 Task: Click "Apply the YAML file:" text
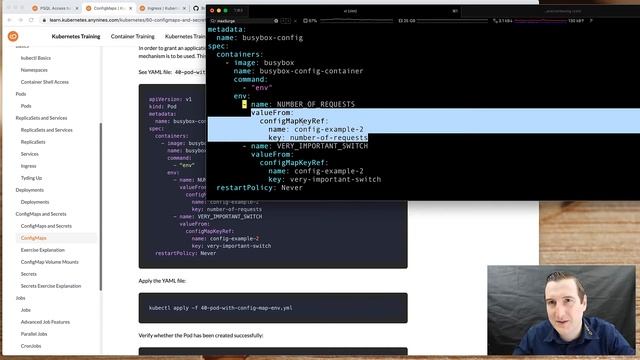pyautogui.click(x=162, y=281)
